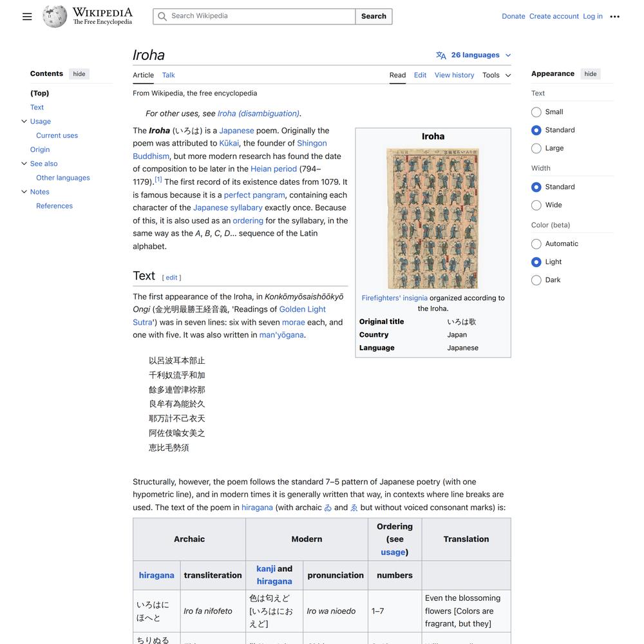Click footnote reference [1]
The width and height of the screenshot is (644, 644).
[x=158, y=180]
